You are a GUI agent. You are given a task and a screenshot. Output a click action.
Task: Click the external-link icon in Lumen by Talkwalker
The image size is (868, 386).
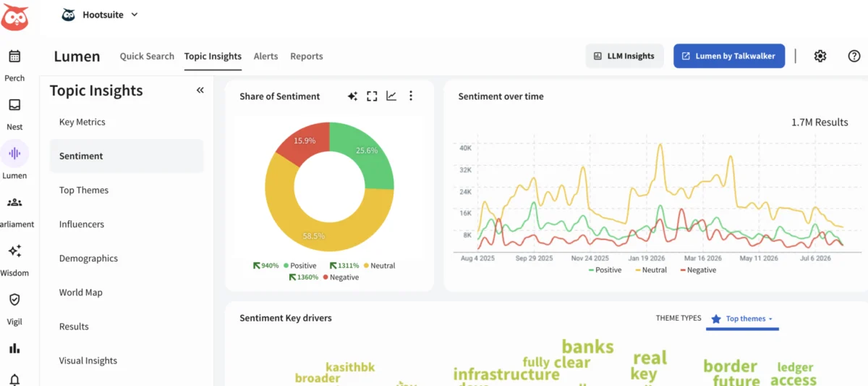(x=686, y=56)
